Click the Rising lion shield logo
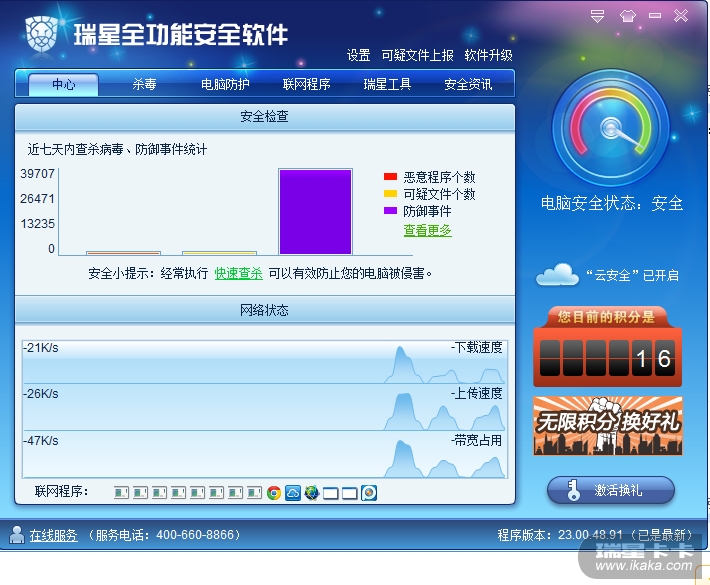Image resolution: width=710 pixels, height=585 pixels. [41, 34]
